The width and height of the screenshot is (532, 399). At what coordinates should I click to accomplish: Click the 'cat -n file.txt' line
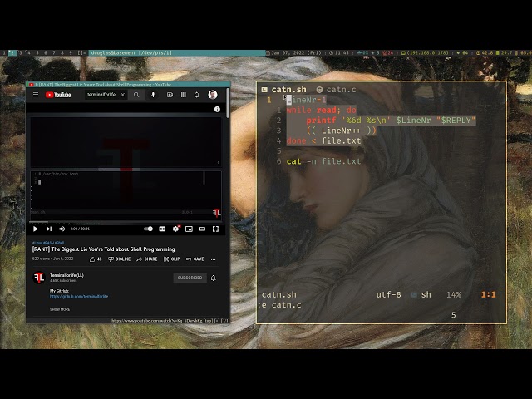pos(323,161)
